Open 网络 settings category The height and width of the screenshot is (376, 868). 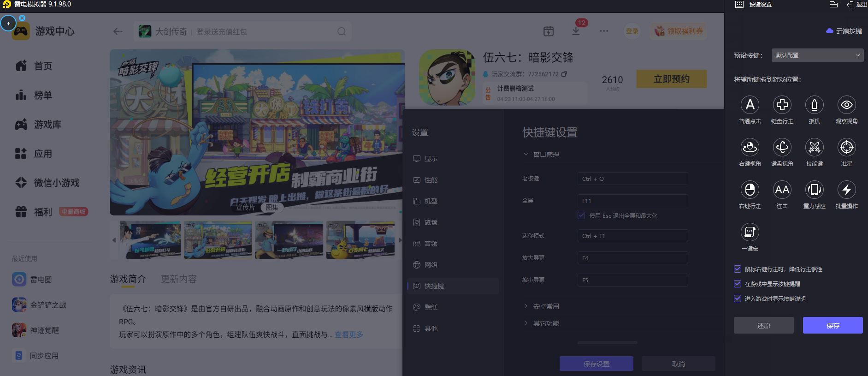click(453, 265)
